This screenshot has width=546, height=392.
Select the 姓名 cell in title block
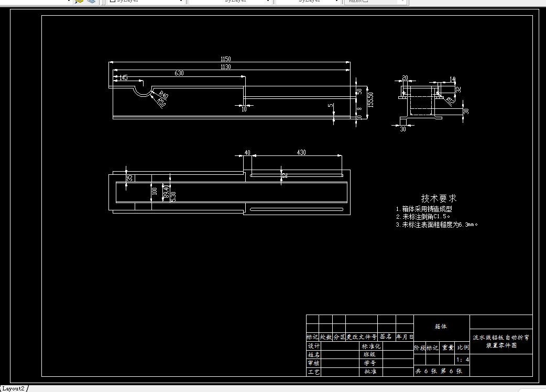(314, 355)
